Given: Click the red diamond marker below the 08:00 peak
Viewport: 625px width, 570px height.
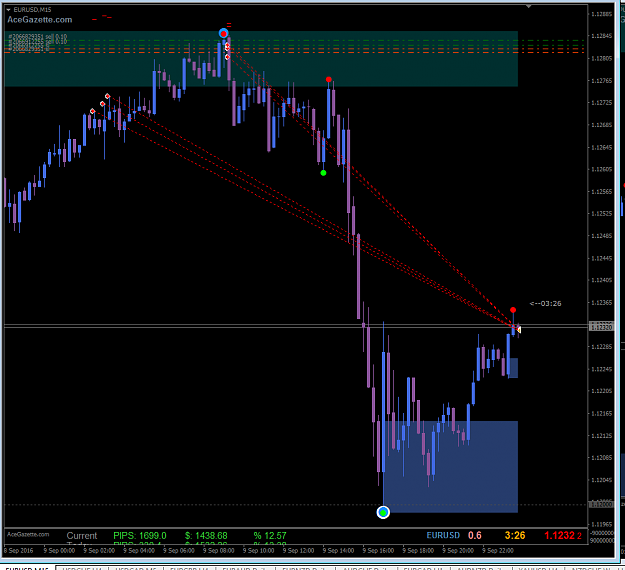Looking at the screenshot, I should pyautogui.click(x=227, y=57).
